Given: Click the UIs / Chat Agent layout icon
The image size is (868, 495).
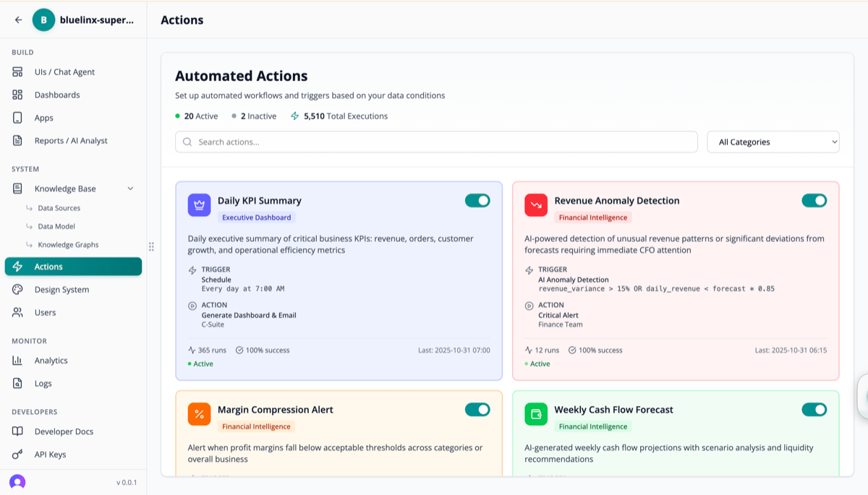Looking at the screenshot, I should tap(17, 72).
